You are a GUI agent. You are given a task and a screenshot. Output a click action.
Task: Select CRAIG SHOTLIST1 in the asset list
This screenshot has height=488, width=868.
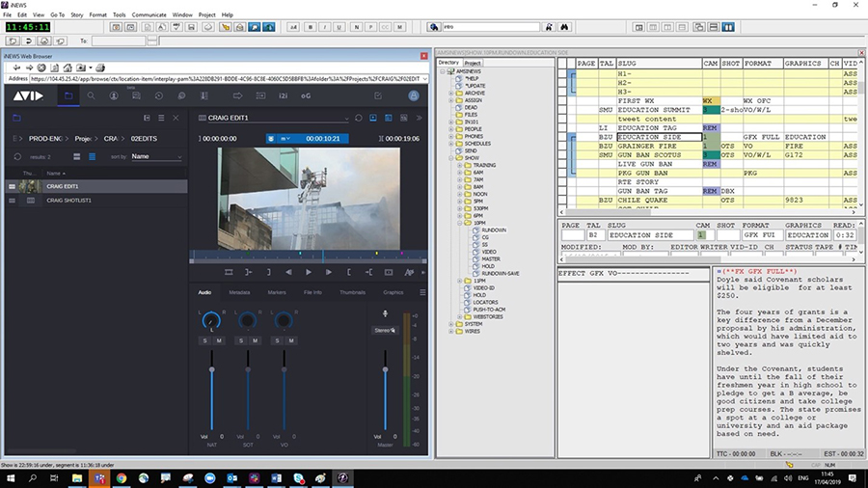click(68, 200)
